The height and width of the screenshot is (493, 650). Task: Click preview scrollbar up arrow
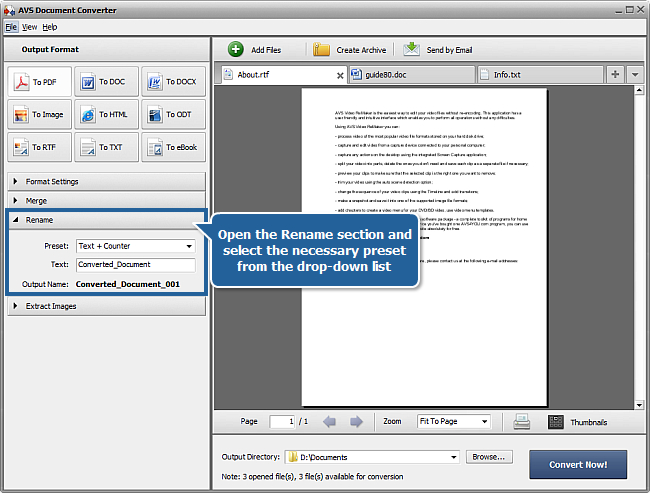[639, 90]
